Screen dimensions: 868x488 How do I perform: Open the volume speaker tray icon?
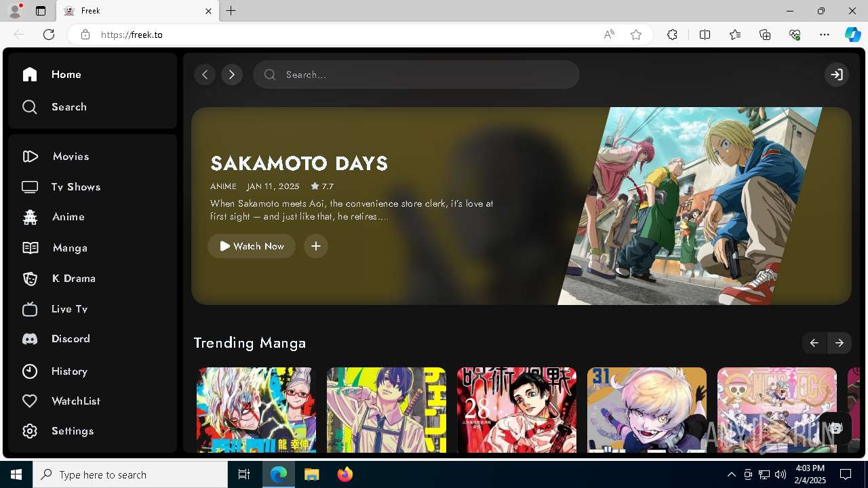[x=780, y=474]
